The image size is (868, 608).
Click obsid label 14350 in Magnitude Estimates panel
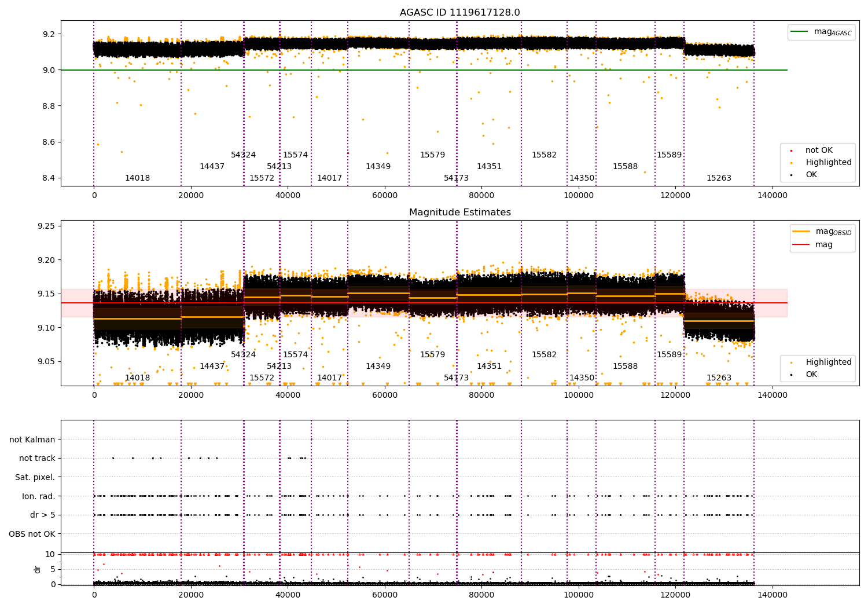[582, 378]
